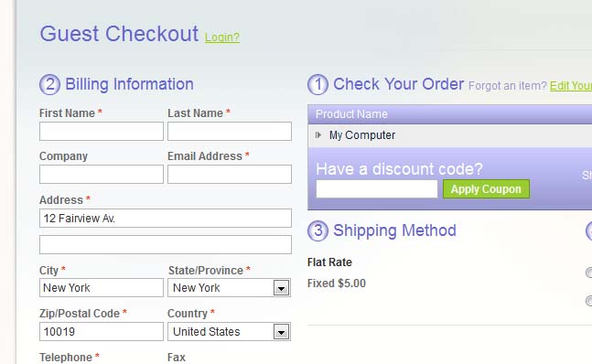Open the Login? link
The height and width of the screenshot is (364, 592).
(x=222, y=37)
